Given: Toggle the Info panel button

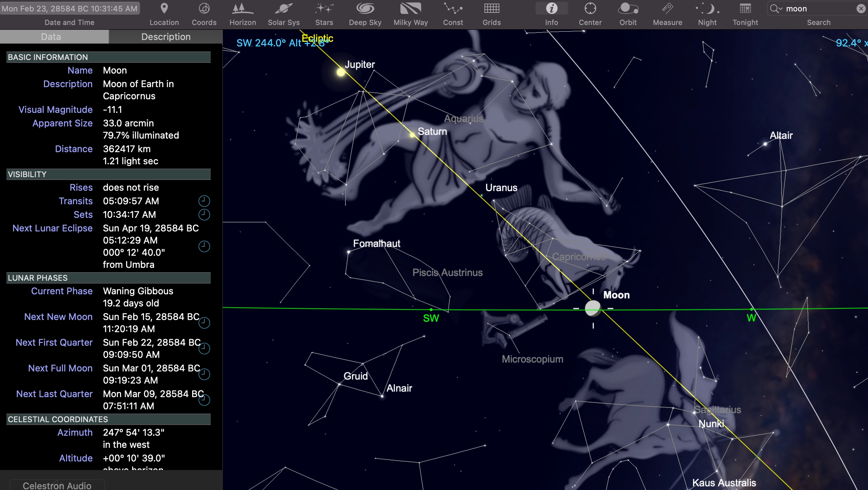Looking at the screenshot, I should point(552,9).
